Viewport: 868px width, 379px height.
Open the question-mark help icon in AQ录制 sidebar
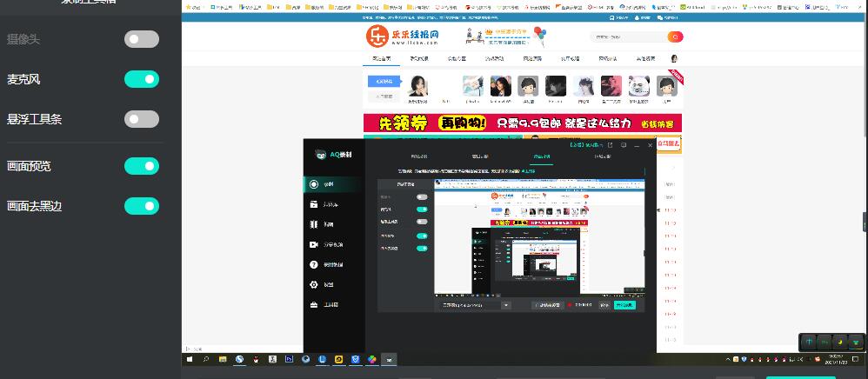click(x=314, y=264)
